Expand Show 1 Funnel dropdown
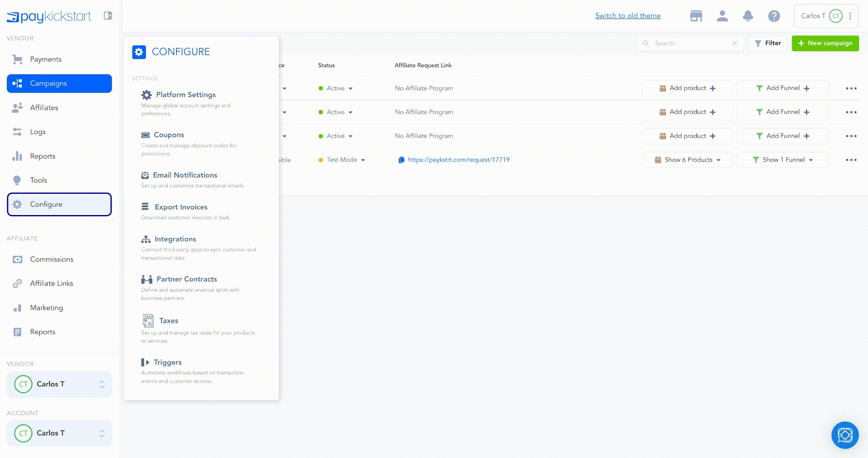The width and height of the screenshot is (868, 458). (x=811, y=160)
